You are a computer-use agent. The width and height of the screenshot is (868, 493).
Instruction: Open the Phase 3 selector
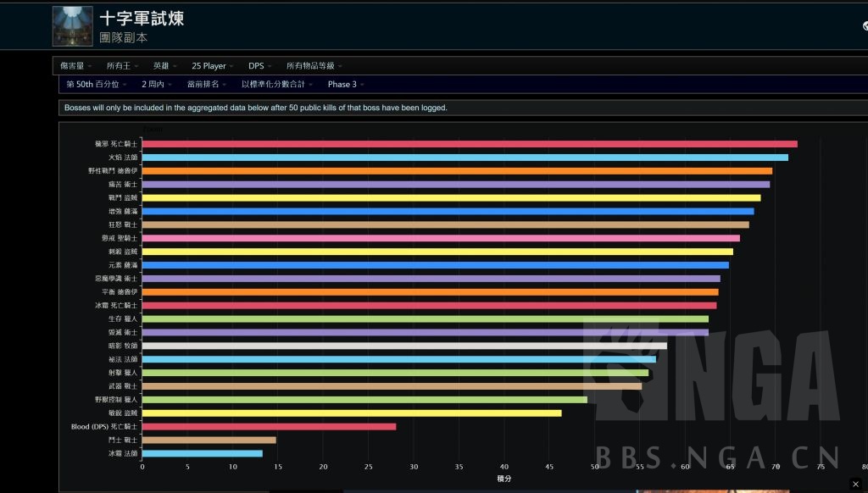pyautogui.click(x=346, y=85)
